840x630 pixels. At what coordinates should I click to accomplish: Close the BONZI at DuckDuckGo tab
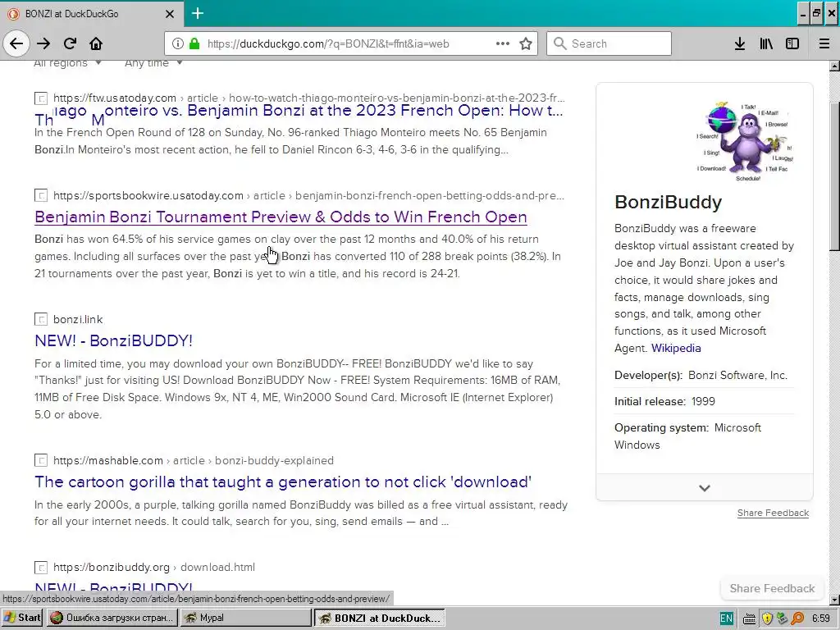(x=170, y=14)
